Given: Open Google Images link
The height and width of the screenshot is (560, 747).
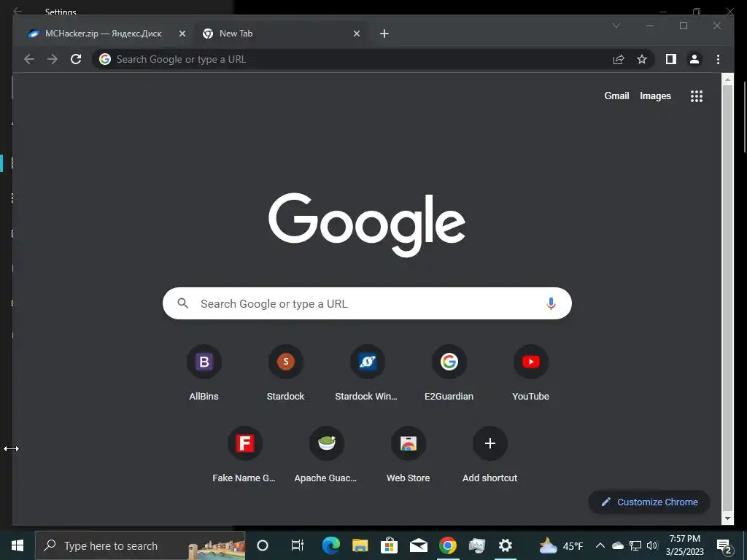Looking at the screenshot, I should tap(655, 96).
